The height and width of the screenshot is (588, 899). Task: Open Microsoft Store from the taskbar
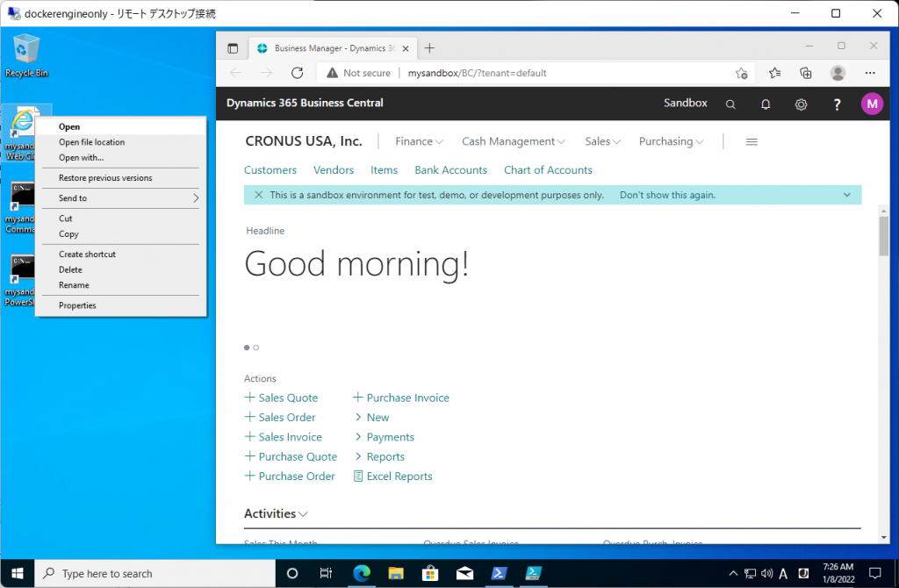point(430,573)
